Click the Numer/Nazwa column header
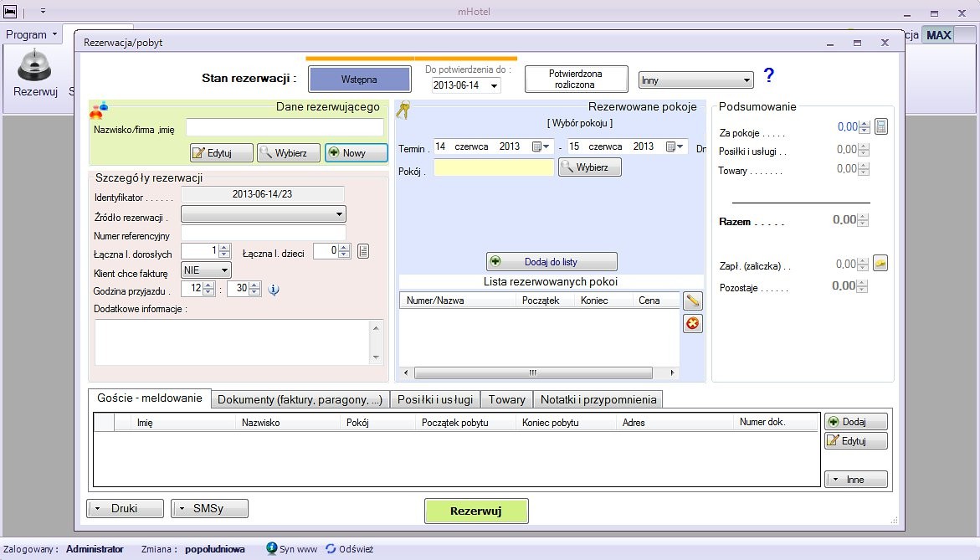The image size is (980, 560). pos(458,301)
